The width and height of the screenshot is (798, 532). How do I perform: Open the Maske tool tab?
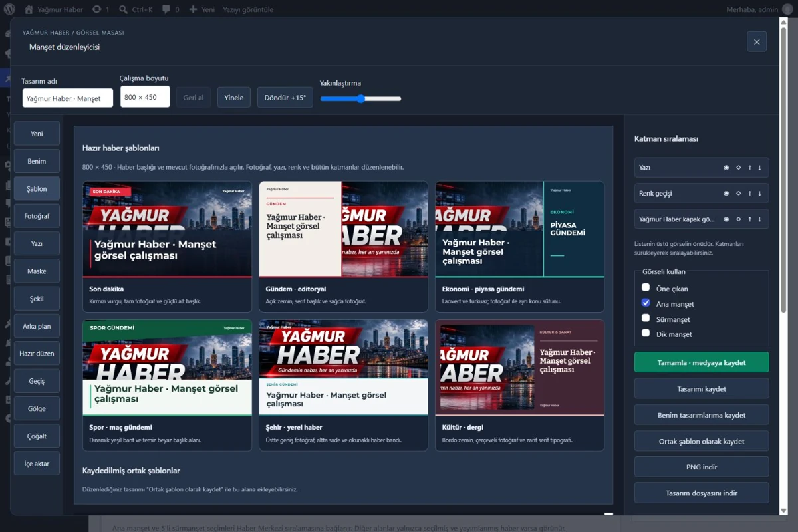(x=37, y=271)
